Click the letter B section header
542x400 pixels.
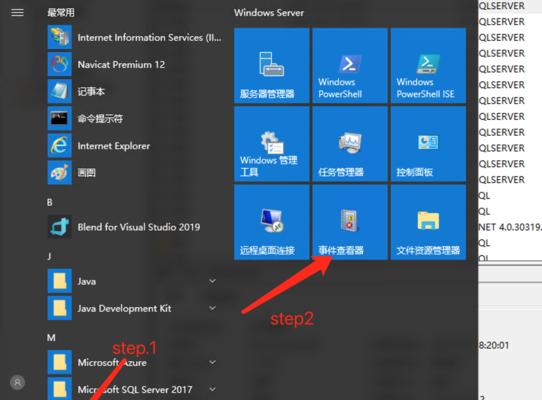50,202
